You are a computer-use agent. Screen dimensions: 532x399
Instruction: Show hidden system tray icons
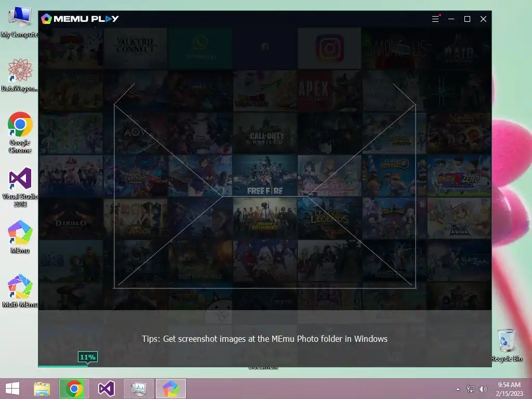(458, 389)
